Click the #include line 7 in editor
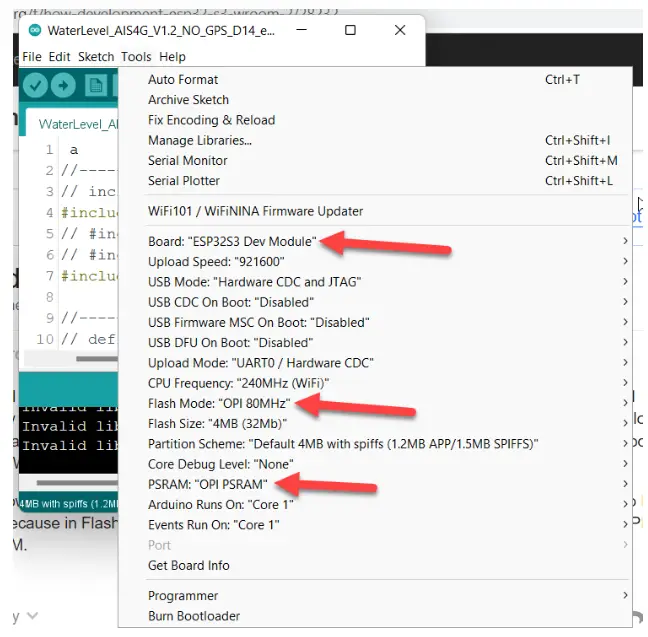Image resolution: width=648 pixels, height=637 pixels. 89,276
